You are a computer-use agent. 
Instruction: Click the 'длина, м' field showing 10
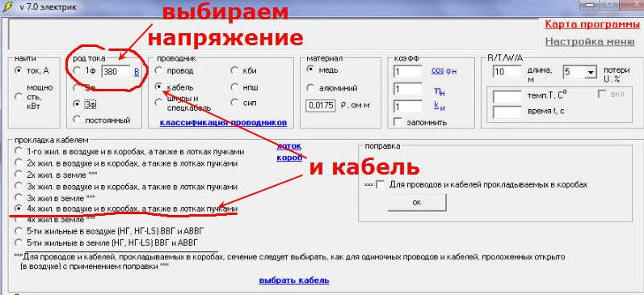[507, 71]
